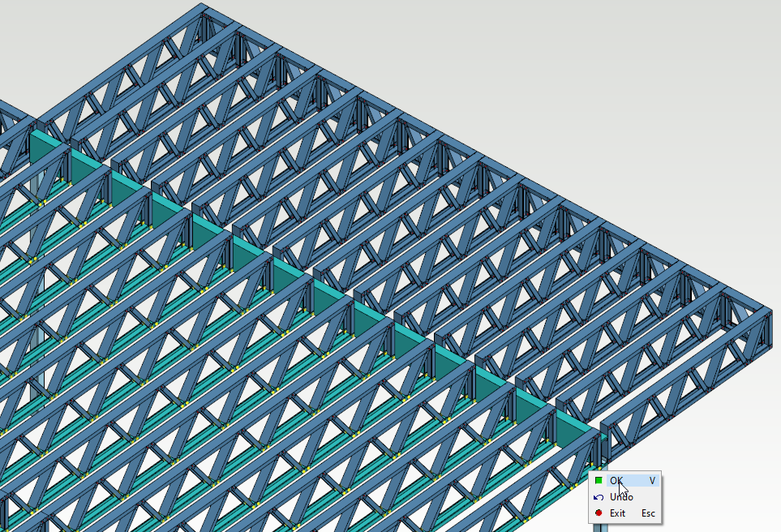Screen dimensions: 781x532
Task: Click the green square OK icon
Action: click(599, 480)
